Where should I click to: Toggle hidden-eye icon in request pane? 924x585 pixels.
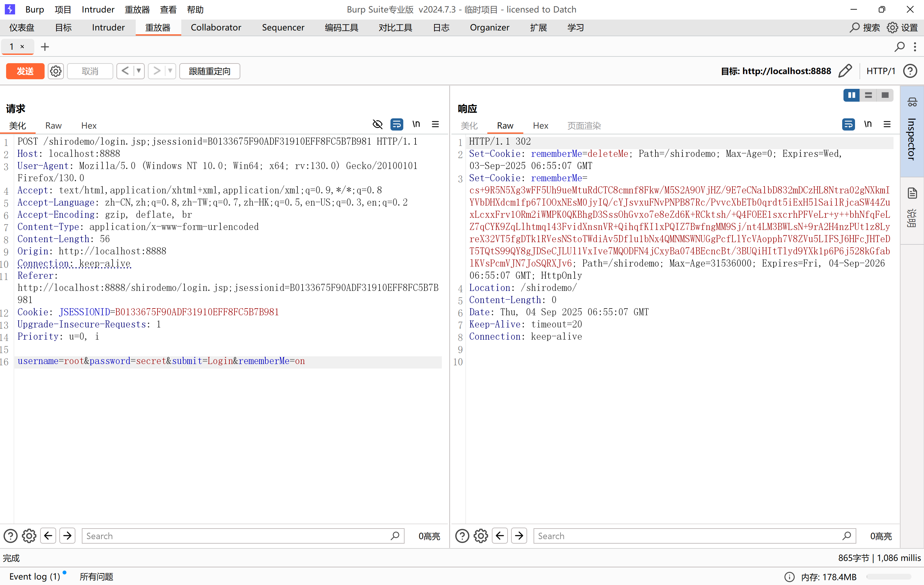tap(378, 124)
